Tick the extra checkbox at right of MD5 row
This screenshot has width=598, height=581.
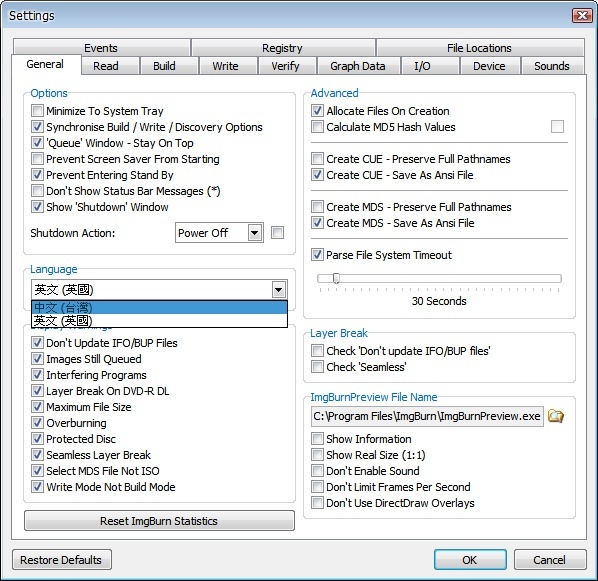[557, 126]
